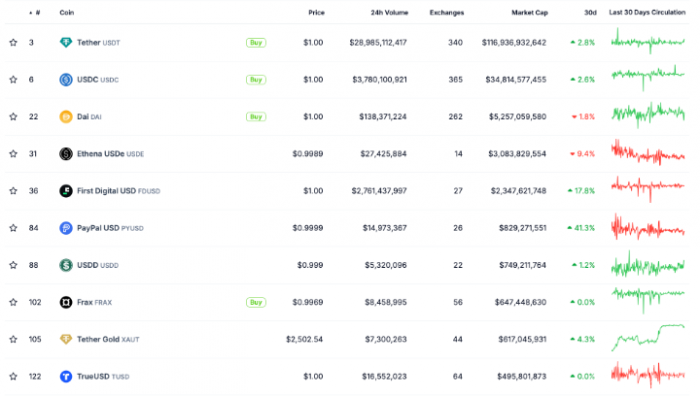
Task: Sort table by Exchanges column header
Action: [x=446, y=13]
